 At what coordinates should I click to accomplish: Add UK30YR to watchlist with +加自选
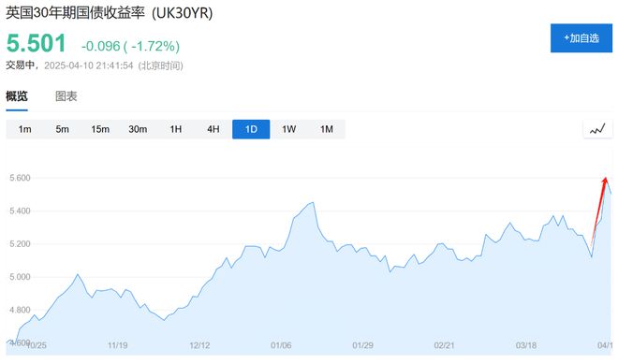point(581,38)
